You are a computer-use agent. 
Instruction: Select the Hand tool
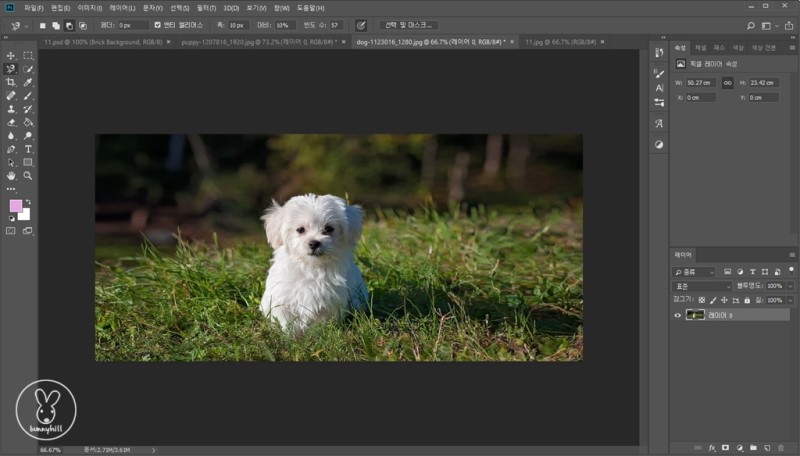tap(11, 175)
